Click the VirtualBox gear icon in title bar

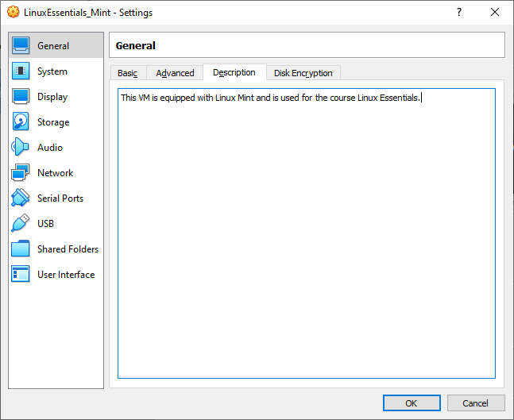coord(14,12)
